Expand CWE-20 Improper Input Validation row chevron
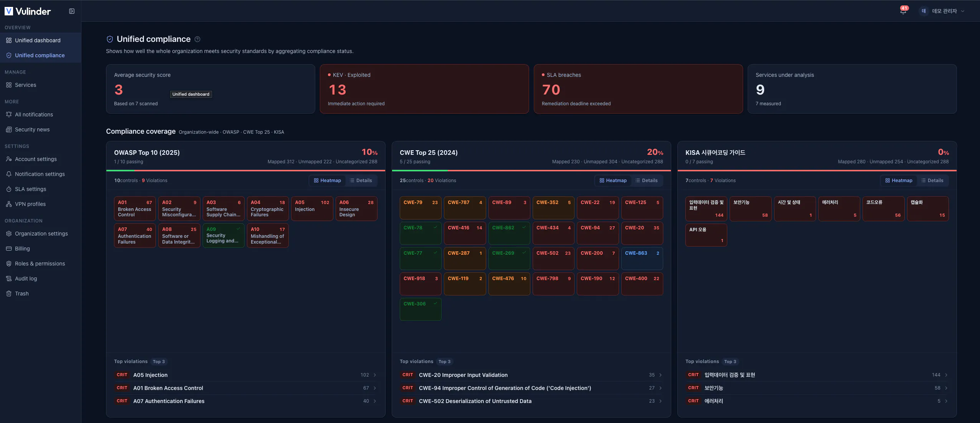The width and height of the screenshot is (980, 423). [x=661, y=375]
